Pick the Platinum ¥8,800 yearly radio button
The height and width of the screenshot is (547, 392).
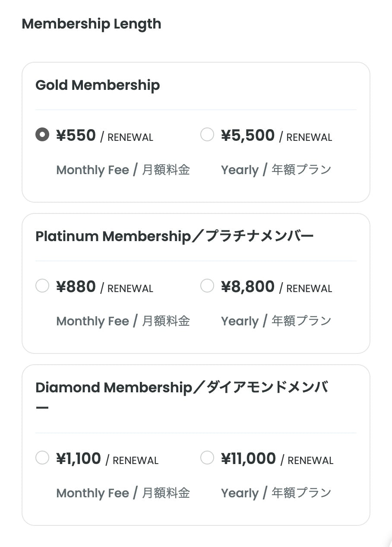[x=207, y=286]
